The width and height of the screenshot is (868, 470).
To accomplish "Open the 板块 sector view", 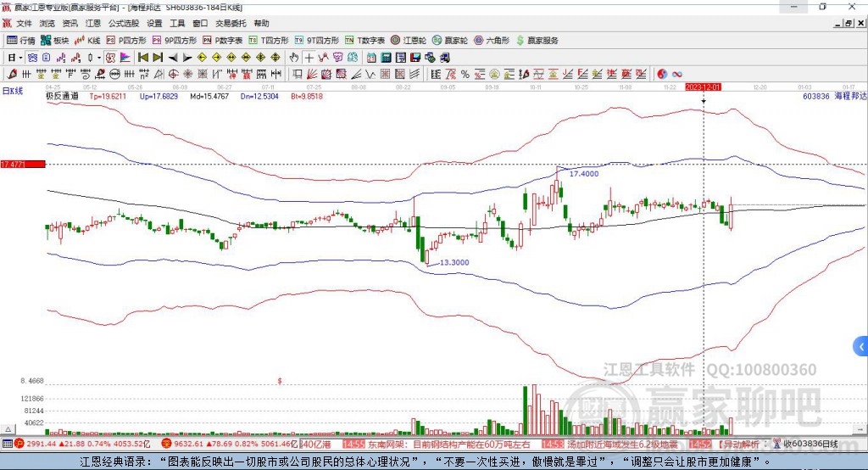I will pyautogui.click(x=55, y=41).
